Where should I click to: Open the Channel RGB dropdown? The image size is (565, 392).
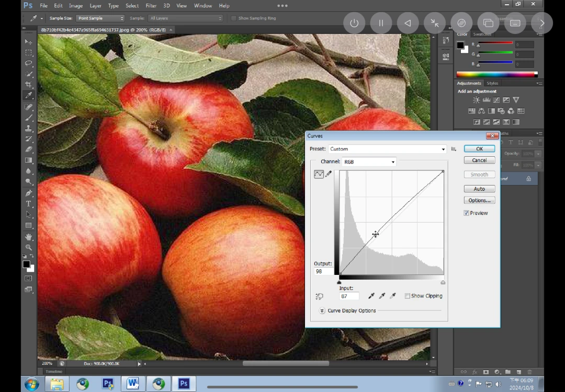(369, 162)
